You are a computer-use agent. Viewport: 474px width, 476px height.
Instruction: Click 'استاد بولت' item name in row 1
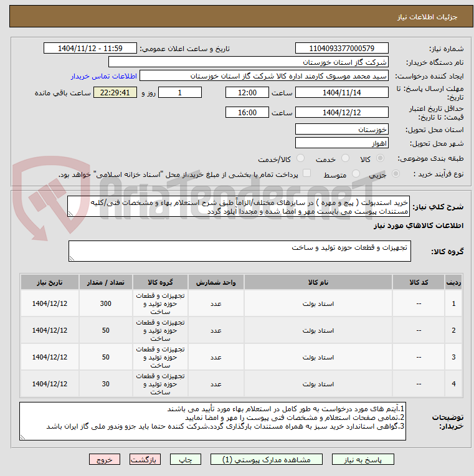[x=318, y=303]
